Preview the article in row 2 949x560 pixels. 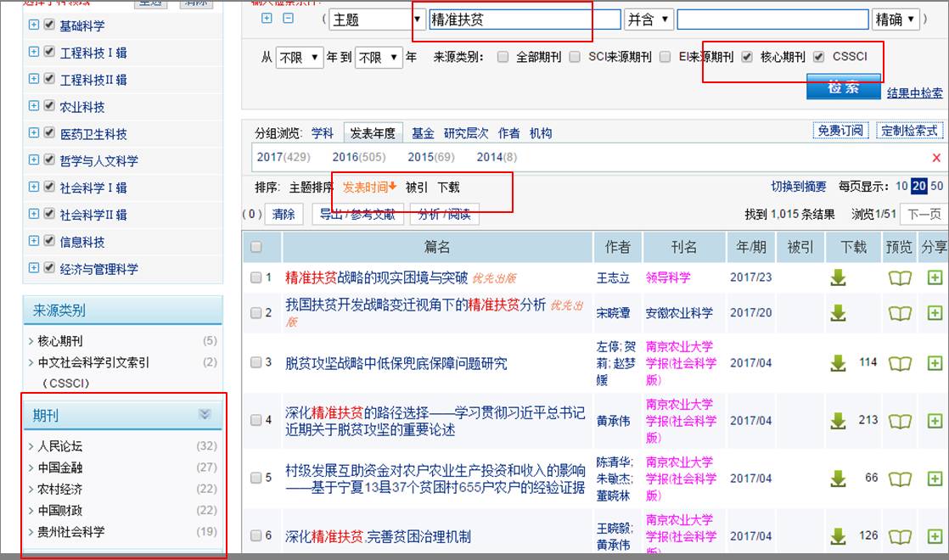tap(900, 313)
